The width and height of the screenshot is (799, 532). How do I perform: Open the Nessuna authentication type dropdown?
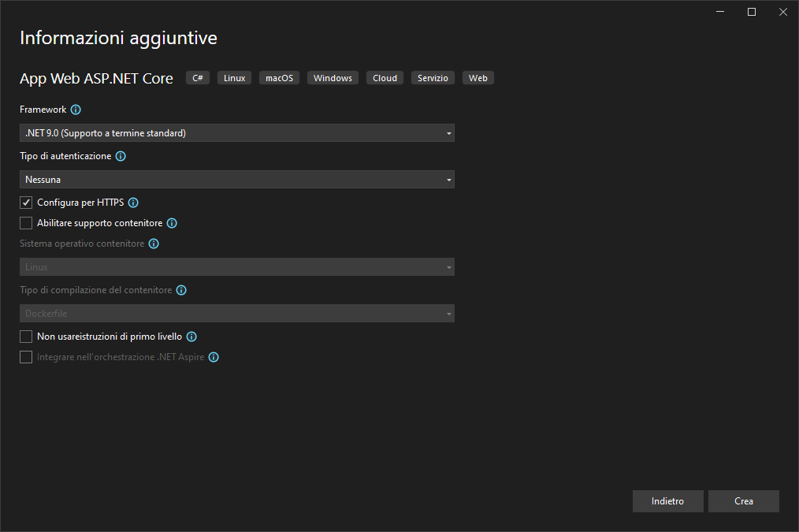pos(237,180)
